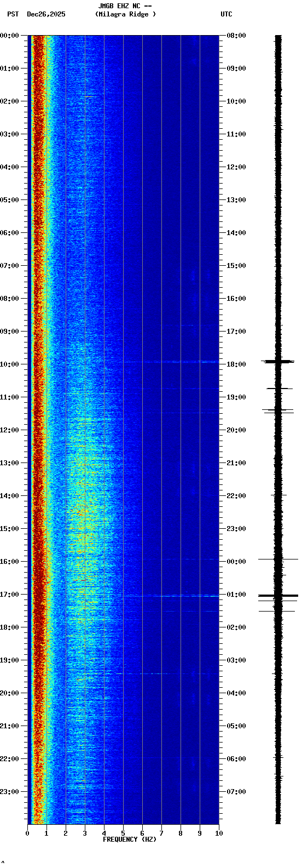Click the 05:00 PST time label
Screen dimensions: 302x868
point(10,200)
